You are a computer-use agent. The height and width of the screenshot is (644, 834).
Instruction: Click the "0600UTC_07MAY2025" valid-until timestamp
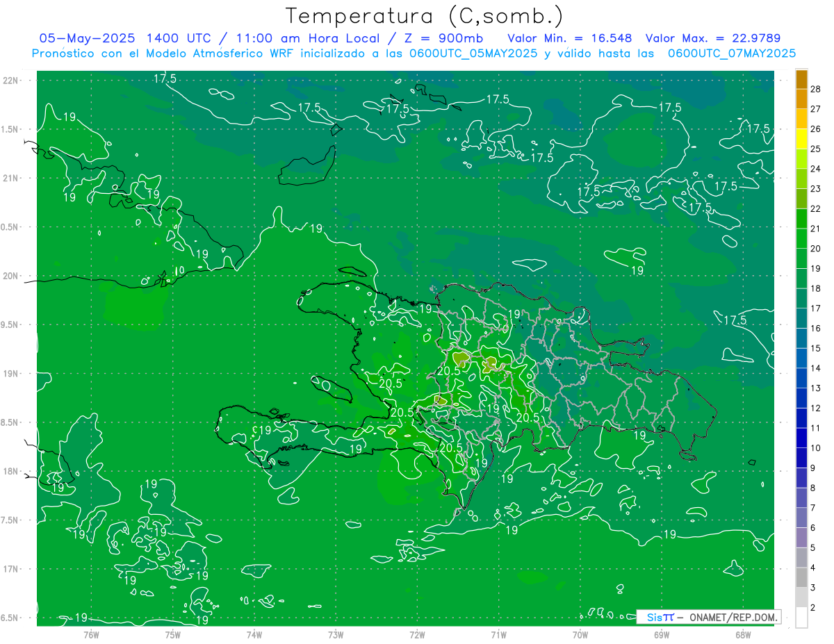732,53
